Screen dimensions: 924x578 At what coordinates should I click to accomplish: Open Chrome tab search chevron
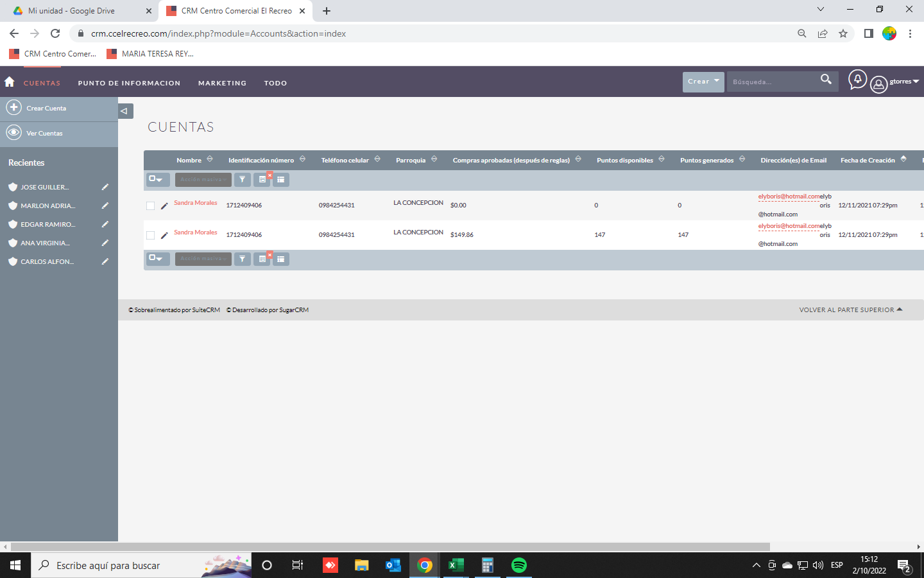tap(821, 10)
